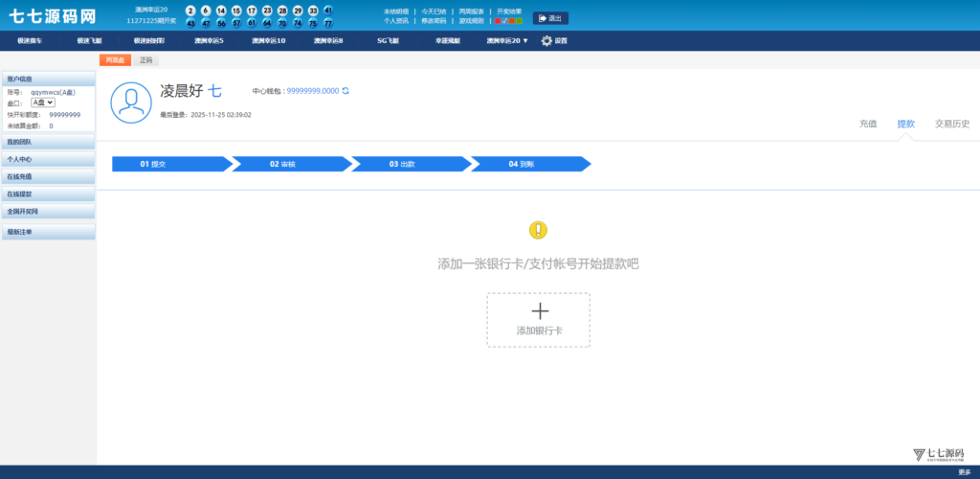The width and height of the screenshot is (980, 479).
Task: Open the 未结明细 link
Action: point(396,11)
